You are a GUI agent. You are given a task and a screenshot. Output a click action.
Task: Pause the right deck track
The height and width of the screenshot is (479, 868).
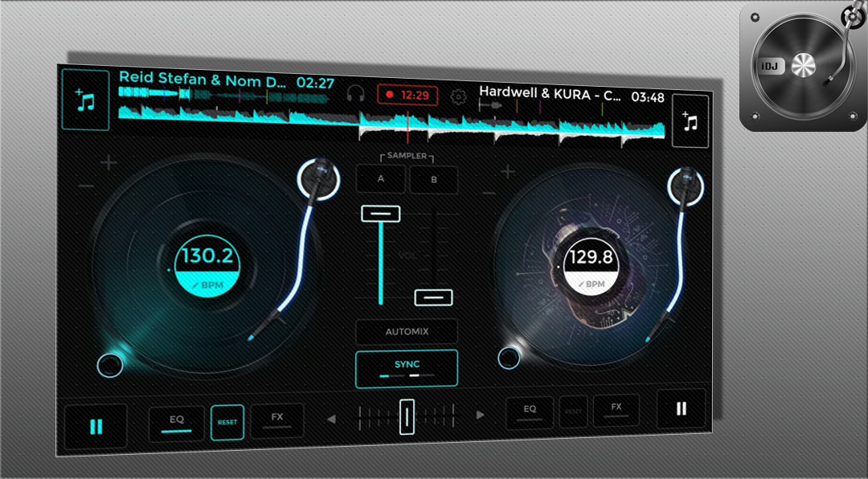(x=681, y=408)
